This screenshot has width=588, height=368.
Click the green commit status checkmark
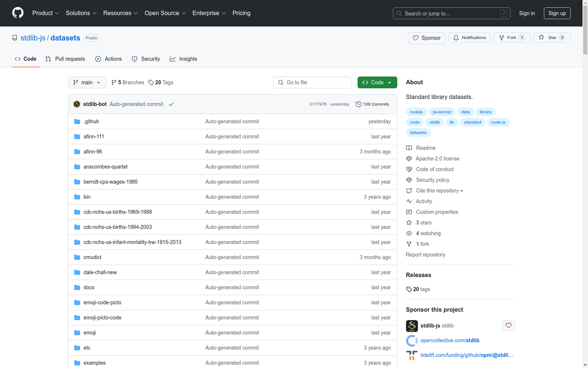pos(171,104)
